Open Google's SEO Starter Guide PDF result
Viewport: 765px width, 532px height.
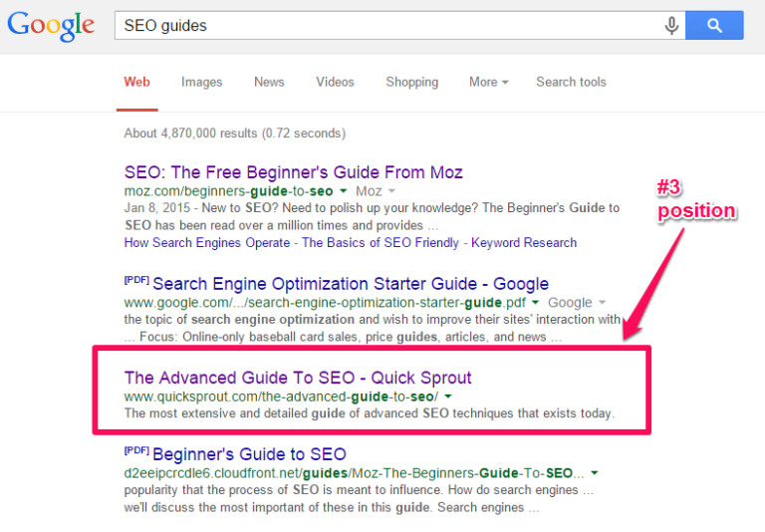350,284
